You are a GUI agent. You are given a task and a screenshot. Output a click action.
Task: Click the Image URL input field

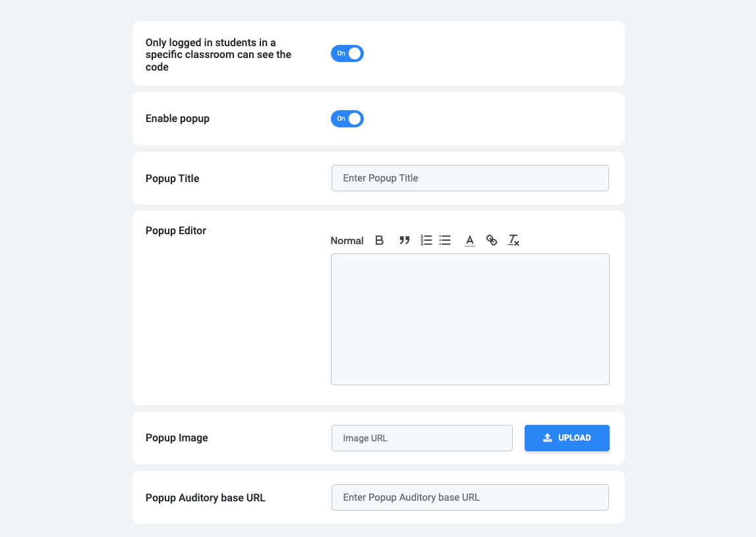pyautogui.click(x=422, y=438)
